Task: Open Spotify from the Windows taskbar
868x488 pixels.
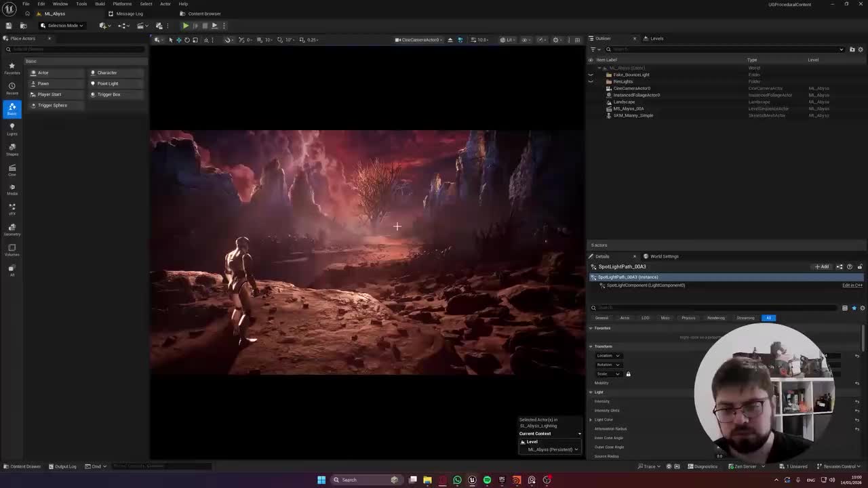Action: coord(487,480)
